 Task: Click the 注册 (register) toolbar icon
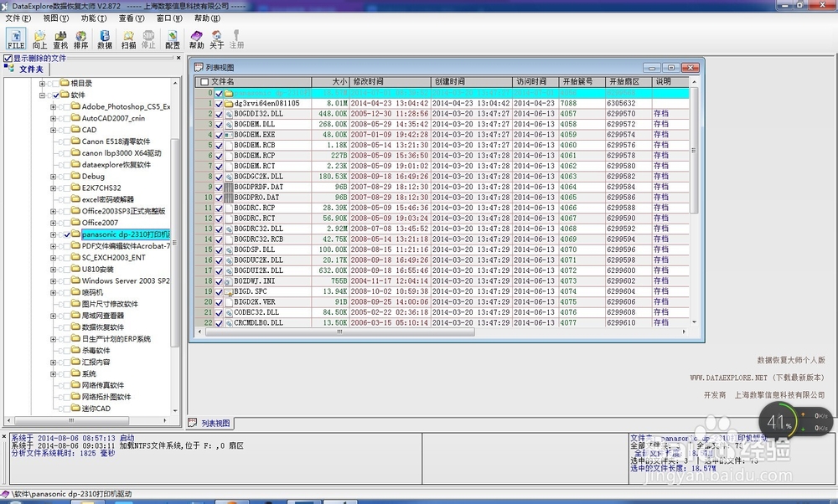pos(237,39)
